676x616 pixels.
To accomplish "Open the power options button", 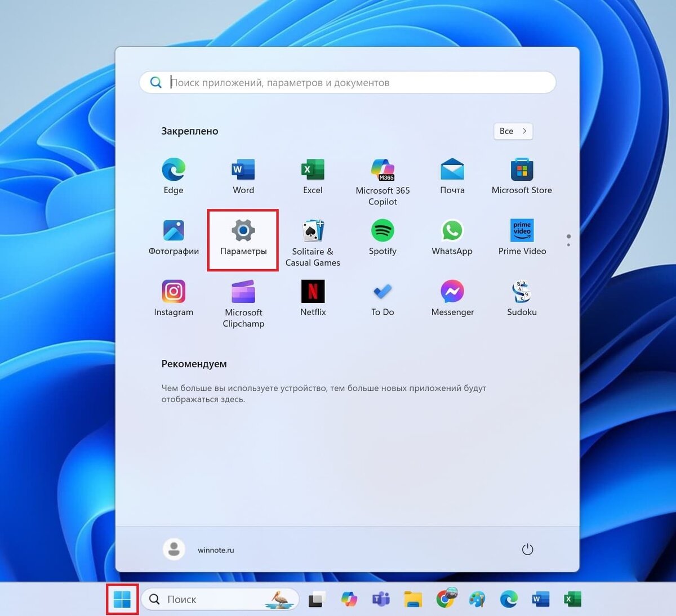I will coord(527,550).
